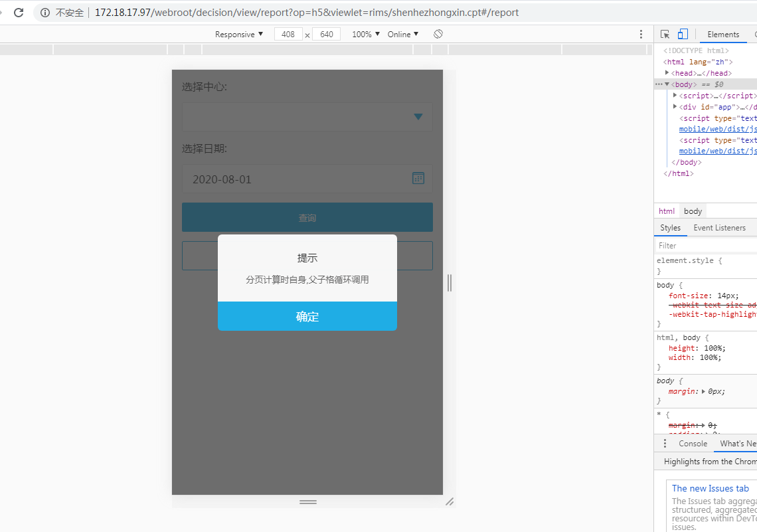This screenshot has width=757, height=532.
Task: Open the 选择中心 dropdown arrow
Action: point(418,117)
